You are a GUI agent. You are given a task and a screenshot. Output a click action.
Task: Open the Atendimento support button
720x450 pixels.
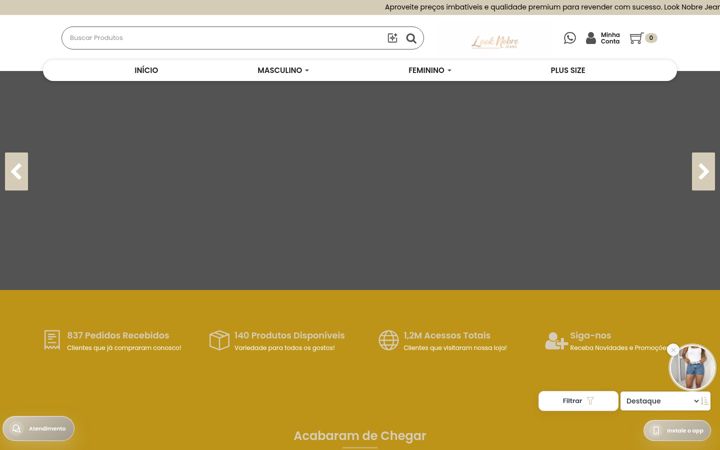point(39,428)
